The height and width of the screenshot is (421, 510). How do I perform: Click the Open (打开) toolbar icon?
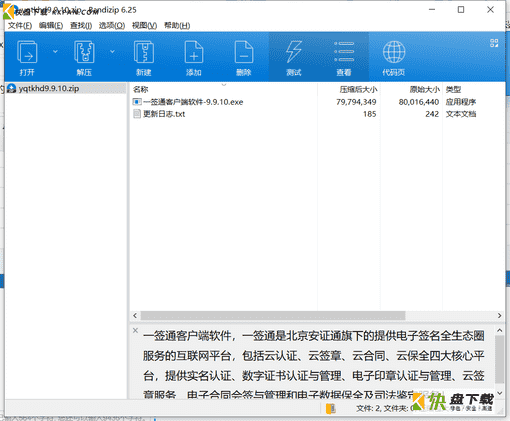27,57
